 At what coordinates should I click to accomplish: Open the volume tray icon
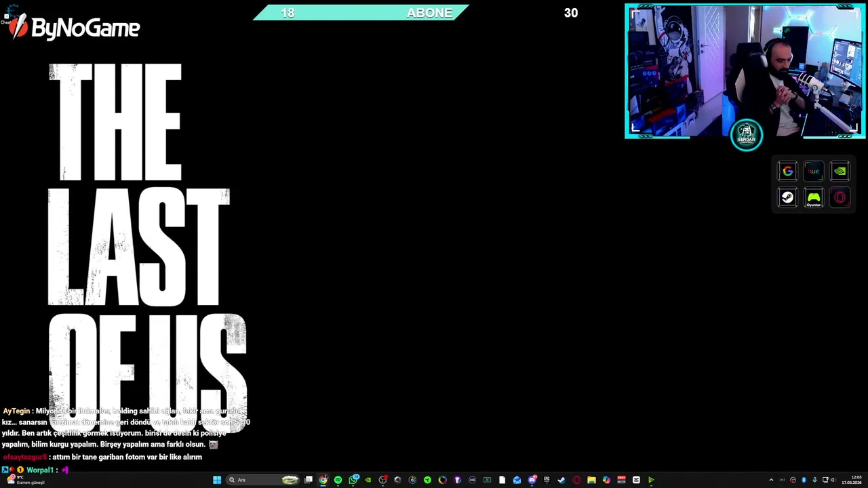tap(833, 480)
